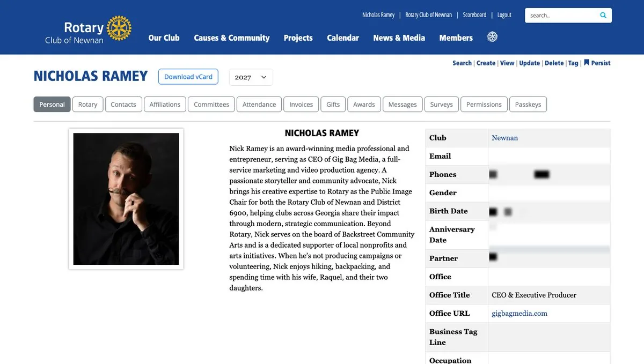644x364 pixels.
Task: Switch to the Permissions tab
Action: (484, 104)
